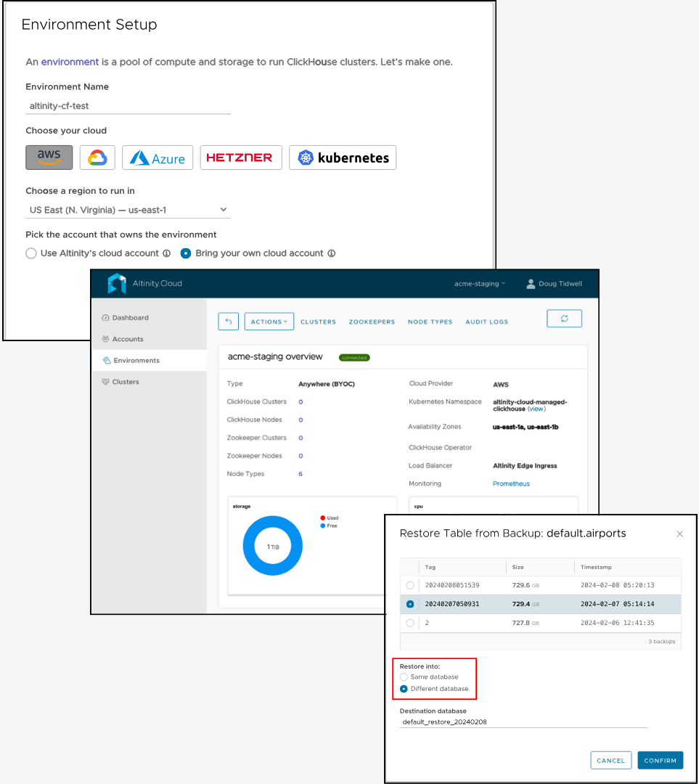This screenshot has width=699, height=784.
Task: Click the connected status badge
Action: pos(354,357)
